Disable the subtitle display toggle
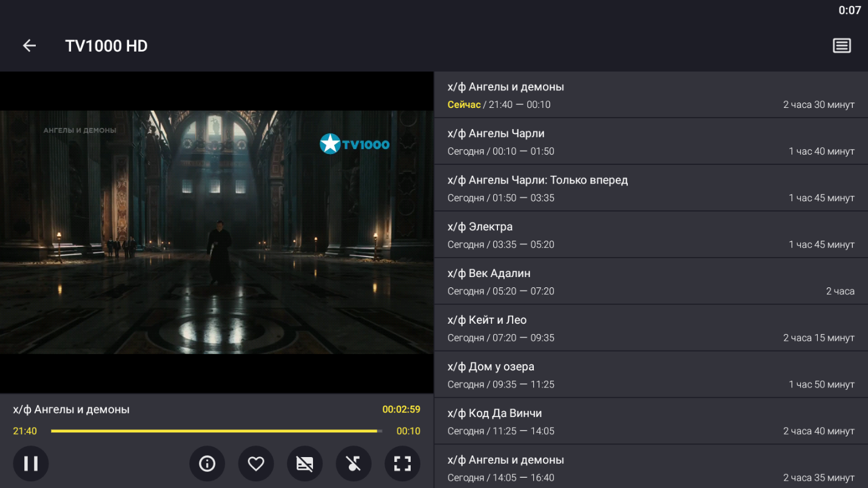Screen dimensions: 868x488 pos(304,463)
